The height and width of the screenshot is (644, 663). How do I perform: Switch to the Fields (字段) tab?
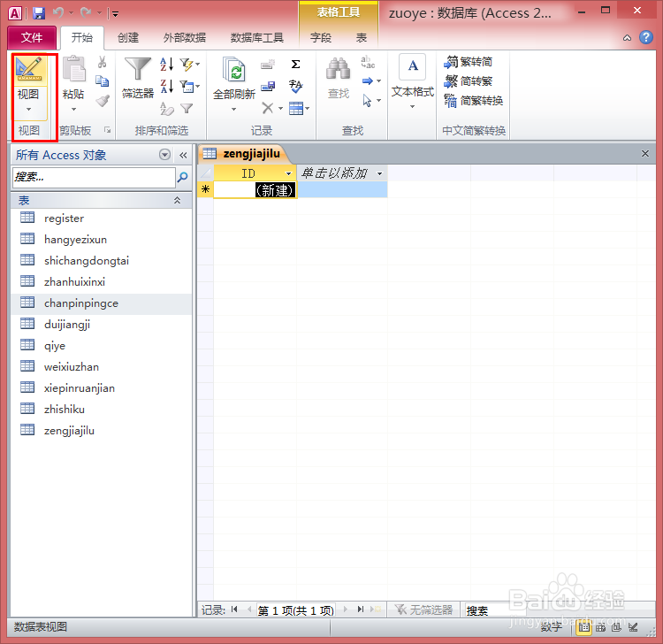click(321, 38)
